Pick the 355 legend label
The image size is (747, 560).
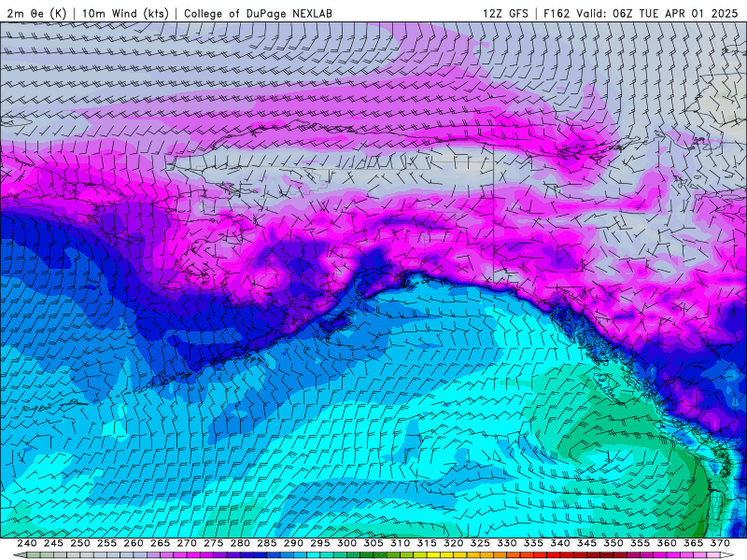click(641, 543)
